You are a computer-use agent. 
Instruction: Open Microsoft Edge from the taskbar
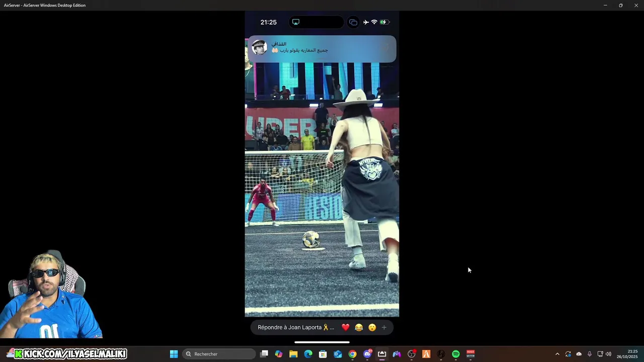pos(308,354)
